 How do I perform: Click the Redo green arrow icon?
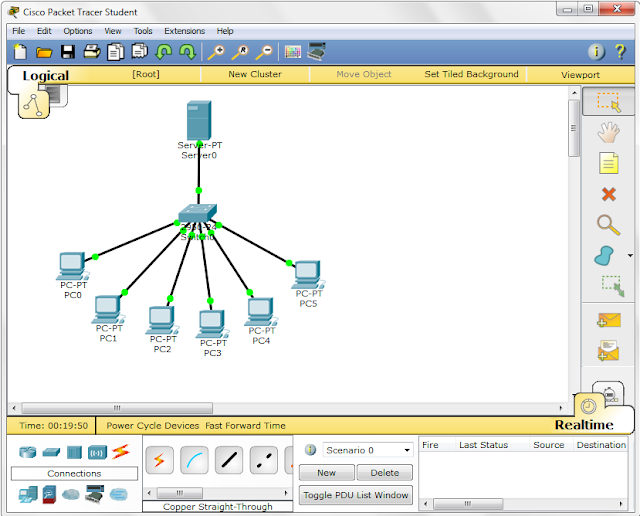[x=188, y=52]
